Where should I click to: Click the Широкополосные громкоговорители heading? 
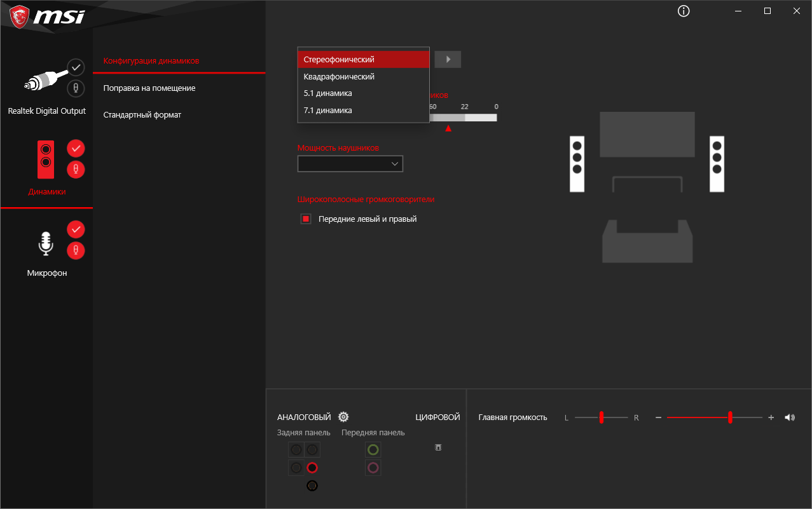pyautogui.click(x=366, y=200)
